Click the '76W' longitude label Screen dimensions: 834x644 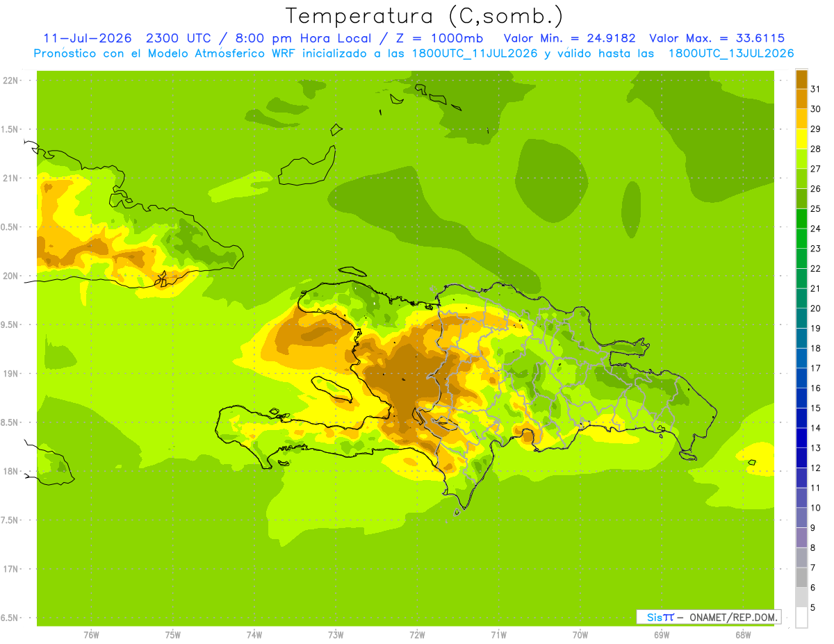(91, 635)
